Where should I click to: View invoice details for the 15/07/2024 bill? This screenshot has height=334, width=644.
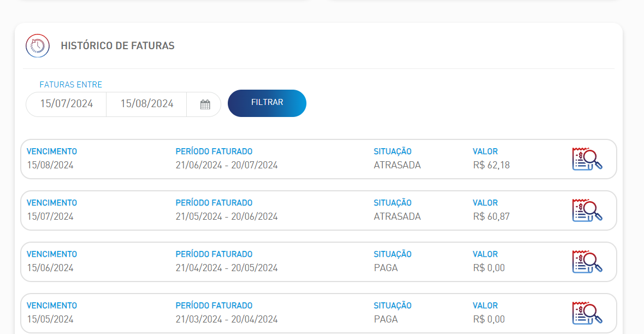[587, 210]
